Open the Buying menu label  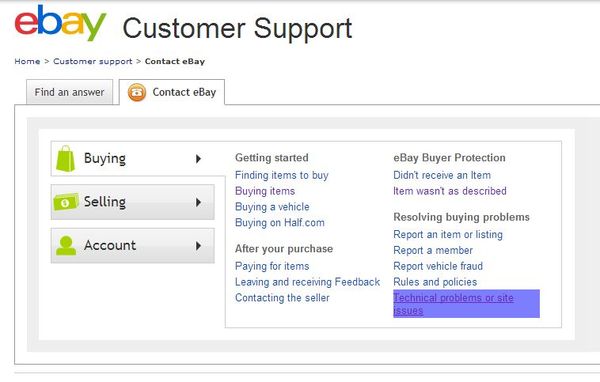pyautogui.click(x=105, y=158)
